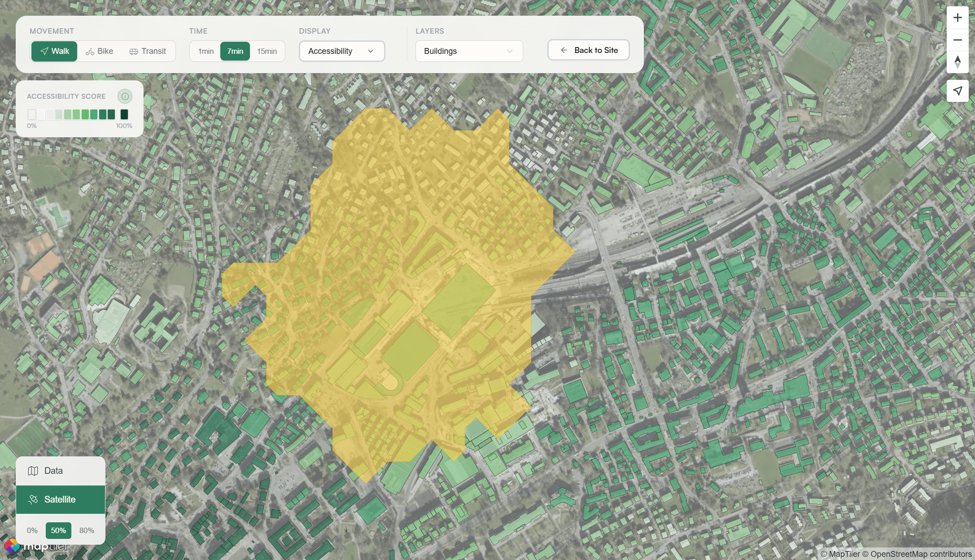Click the geolocate arrow icon
This screenshot has width=975, height=560.
[x=958, y=91]
